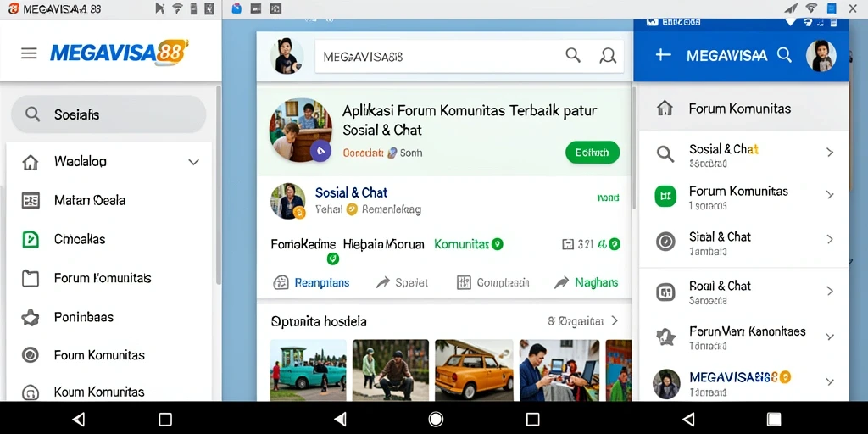Click the profile avatar in blue header
The height and width of the screenshot is (434, 868).
click(x=821, y=56)
